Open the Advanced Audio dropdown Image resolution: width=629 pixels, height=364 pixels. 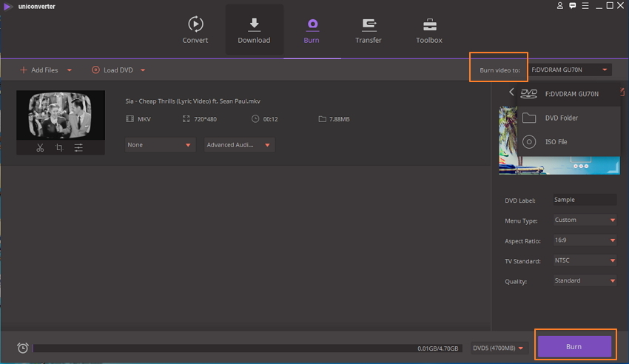pos(239,145)
